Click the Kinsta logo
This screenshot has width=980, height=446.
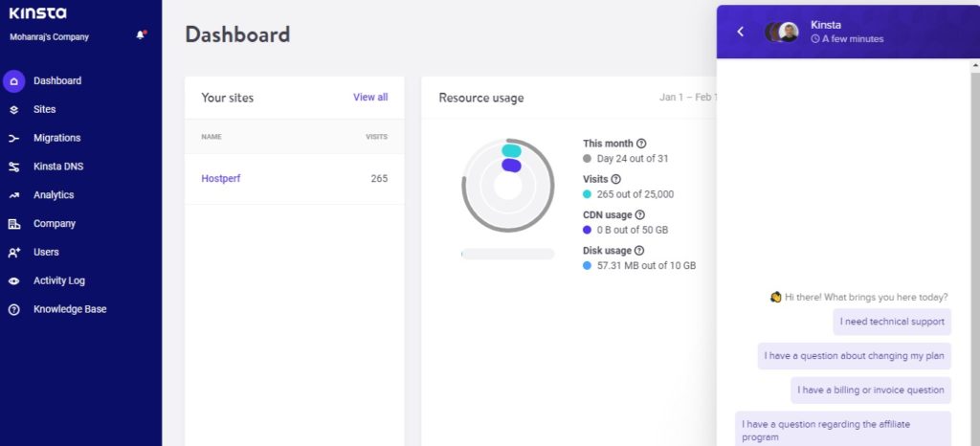pos(37,13)
